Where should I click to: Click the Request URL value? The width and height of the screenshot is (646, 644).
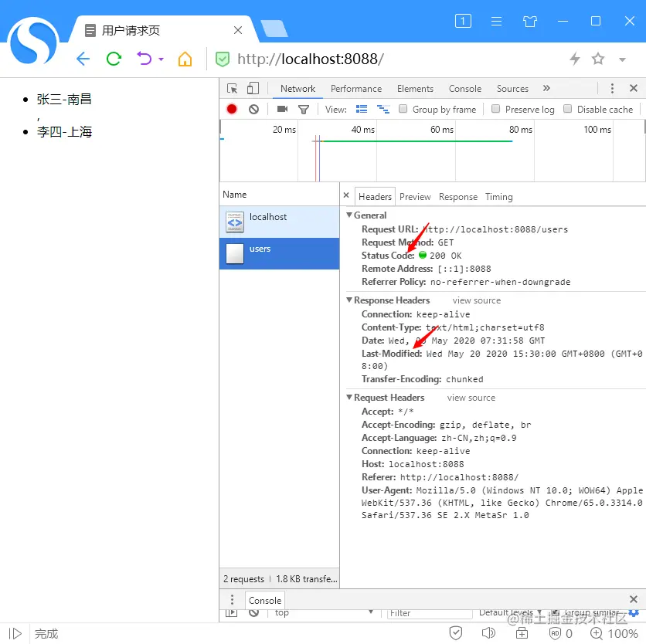pyautogui.click(x=495, y=229)
